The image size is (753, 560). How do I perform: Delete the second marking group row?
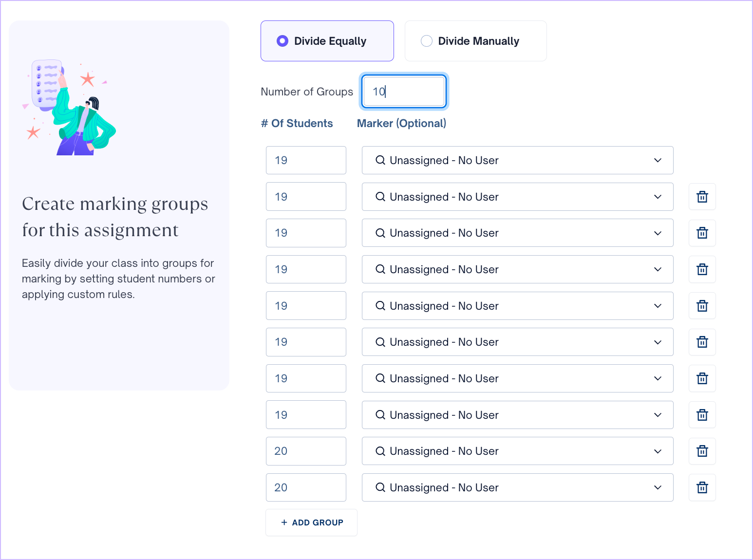(x=702, y=197)
